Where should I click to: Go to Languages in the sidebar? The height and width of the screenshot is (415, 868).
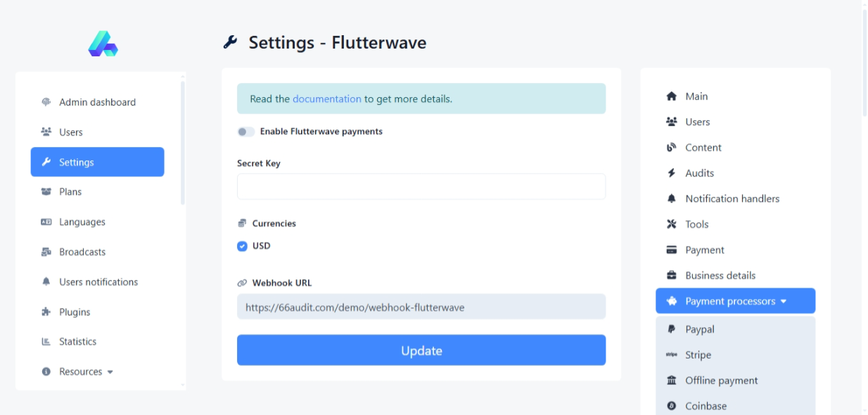pyautogui.click(x=82, y=222)
